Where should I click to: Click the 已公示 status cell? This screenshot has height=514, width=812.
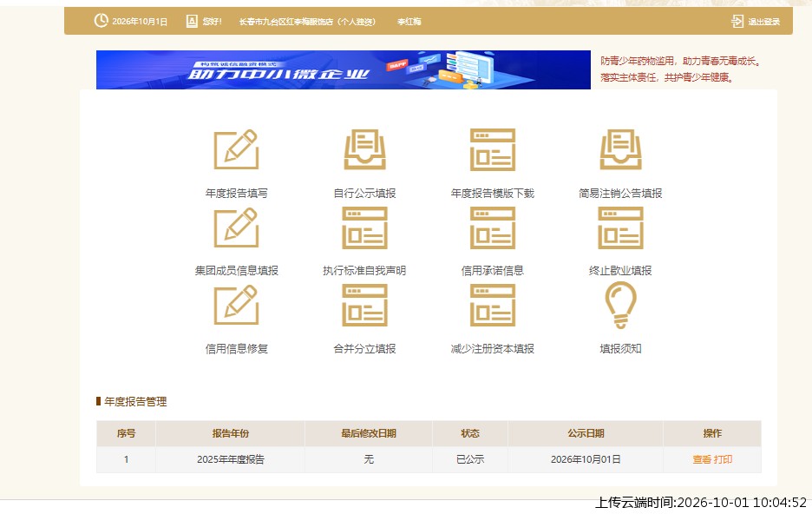(x=470, y=459)
